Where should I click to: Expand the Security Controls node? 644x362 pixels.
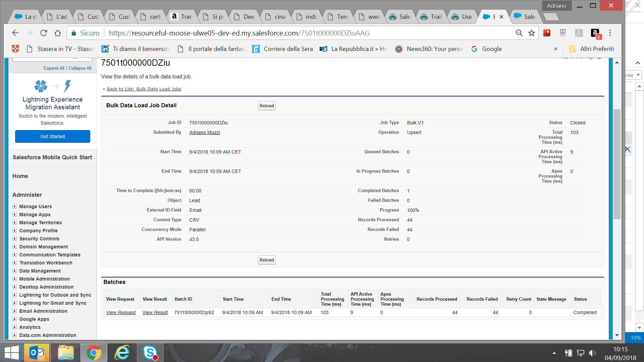[14, 239]
